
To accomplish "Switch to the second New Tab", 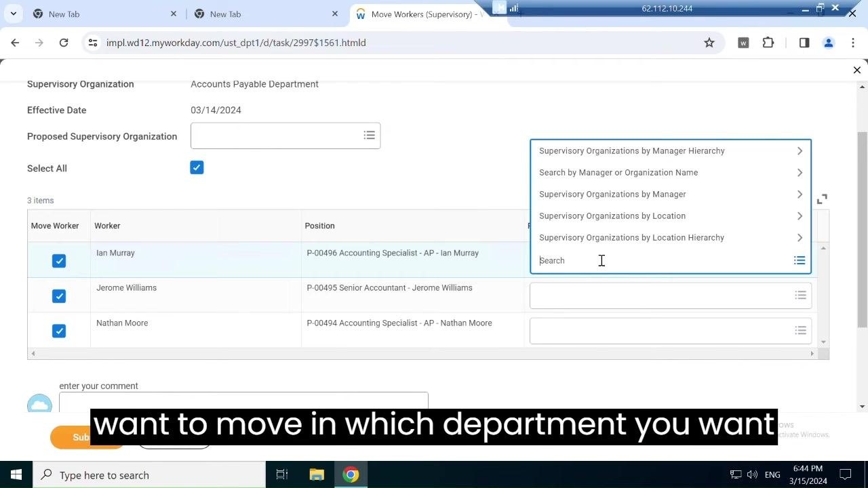I will tap(267, 14).
